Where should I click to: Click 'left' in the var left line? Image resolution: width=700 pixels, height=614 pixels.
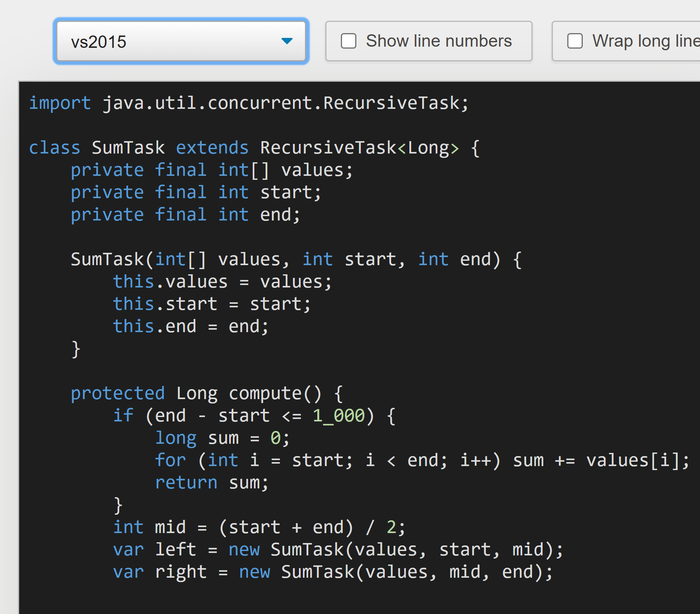coord(175,550)
